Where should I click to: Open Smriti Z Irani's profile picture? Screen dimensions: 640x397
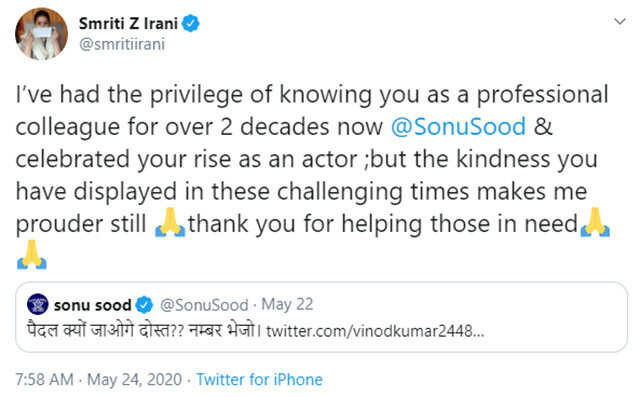click(41, 34)
